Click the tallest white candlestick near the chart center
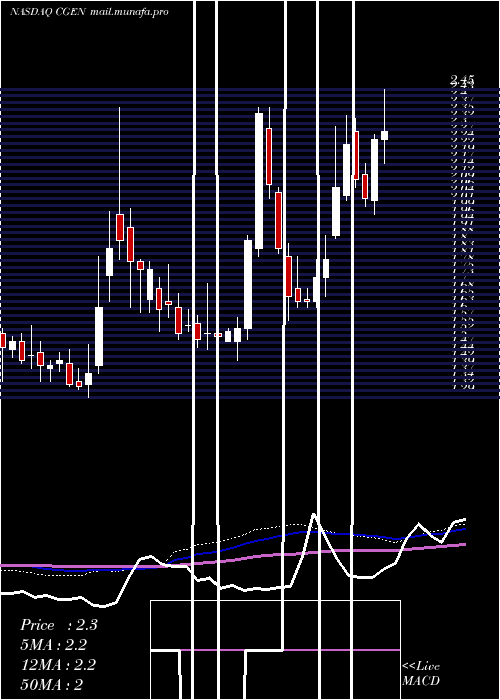500x700 pixels. (x=259, y=181)
